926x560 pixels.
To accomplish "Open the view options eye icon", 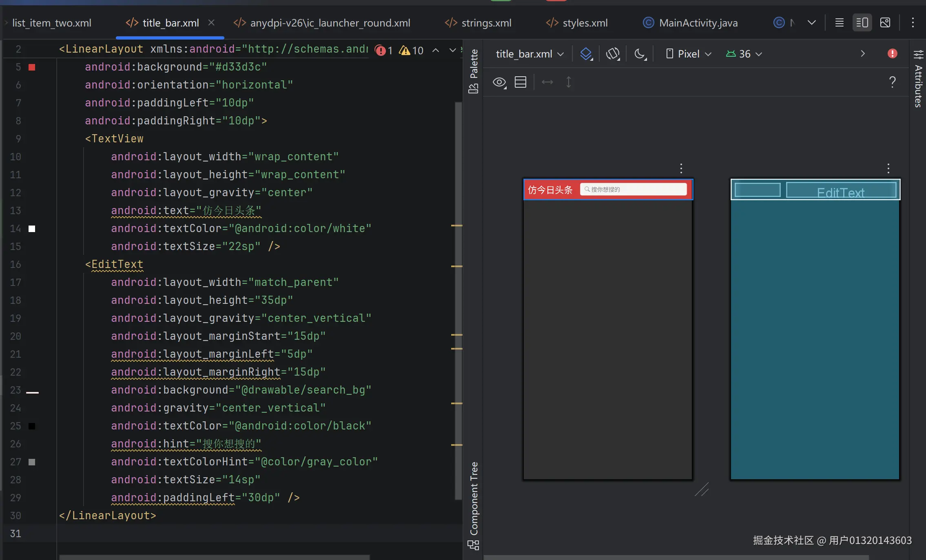I will 499,82.
